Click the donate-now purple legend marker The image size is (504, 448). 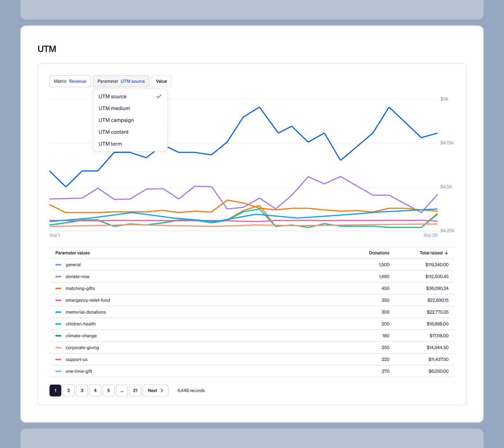[x=58, y=277]
